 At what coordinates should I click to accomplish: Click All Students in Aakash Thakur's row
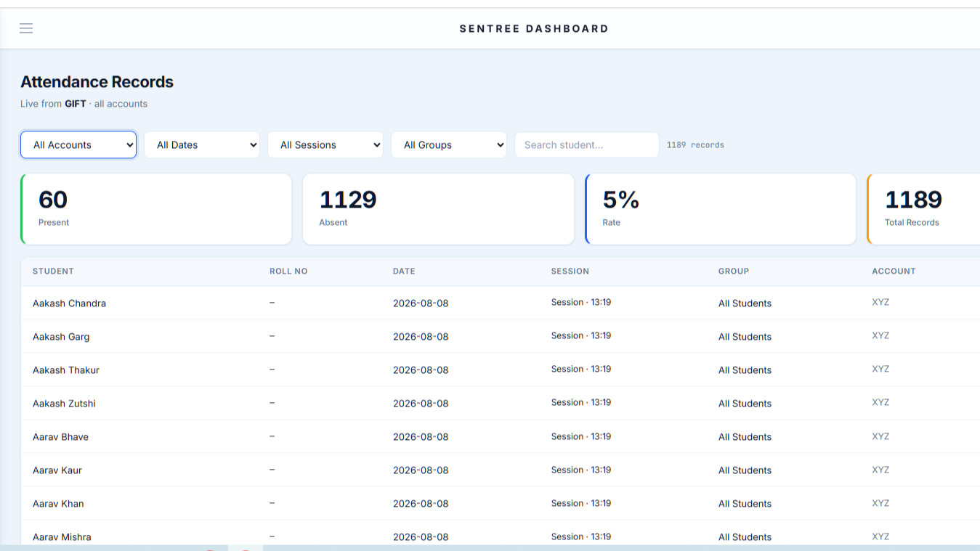click(745, 370)
